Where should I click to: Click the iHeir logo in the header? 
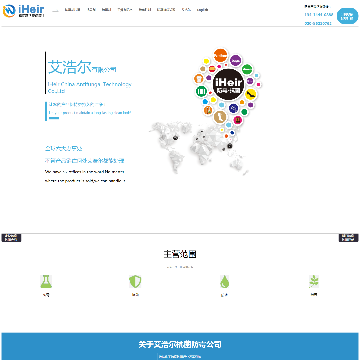click(x=23, y=11)
